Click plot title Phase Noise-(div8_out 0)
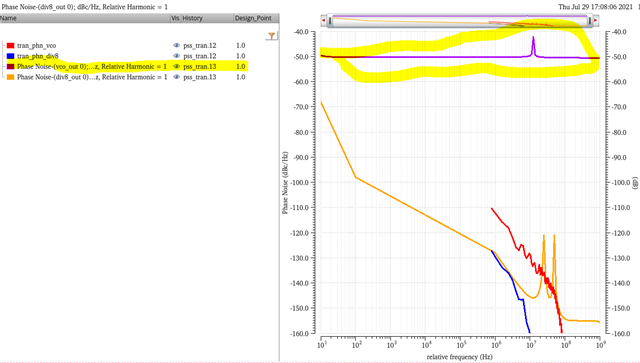640x363 pixels. pyautogui.click(x=84, y=7)
